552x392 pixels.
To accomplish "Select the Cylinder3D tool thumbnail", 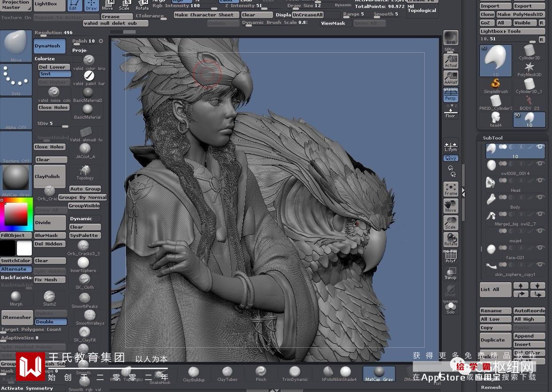I will (x=529, y=52).
